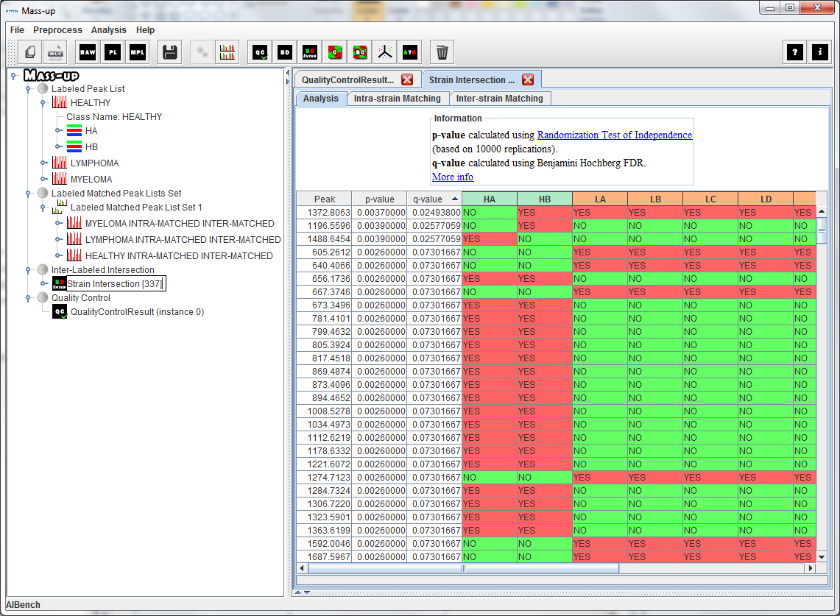The height and width of the screenshot is (616, 840).
Task: Click the More info link
Action: (x=452, y=177)
